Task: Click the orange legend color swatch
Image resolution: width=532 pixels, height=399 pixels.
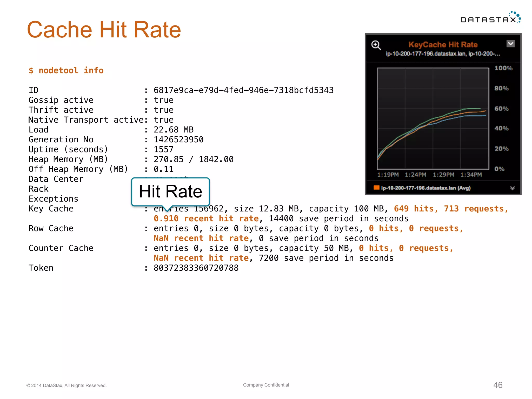Action: [376, 188]
